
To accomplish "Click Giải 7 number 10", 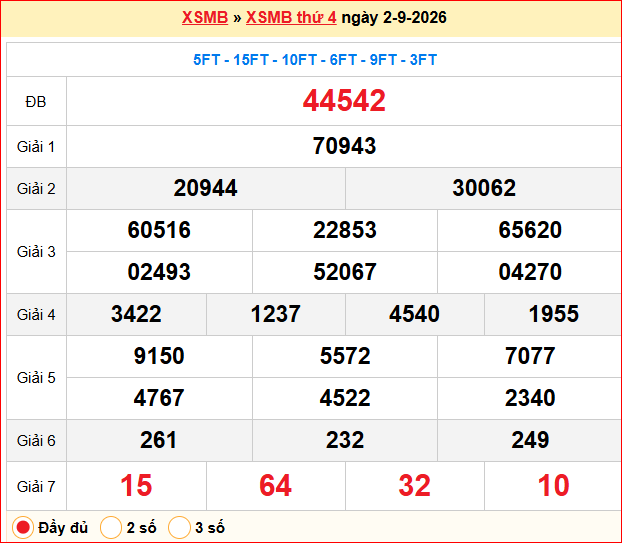I will coord(554,485).
